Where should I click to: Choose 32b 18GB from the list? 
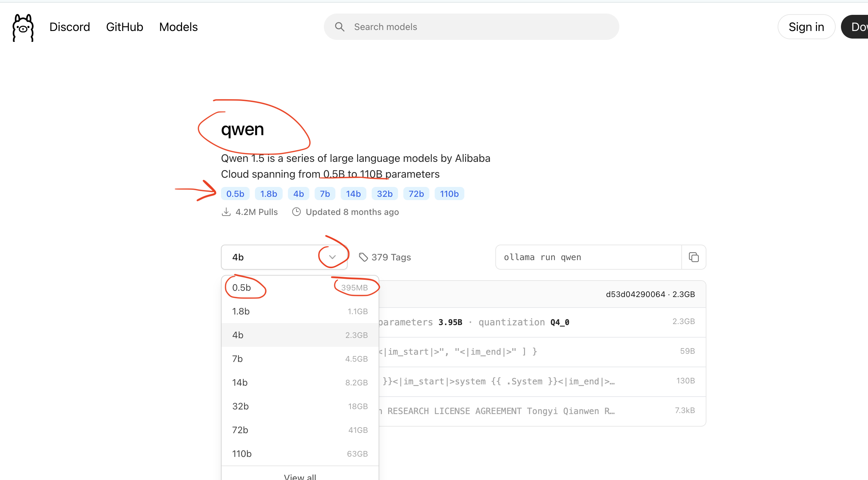[300, 406]
